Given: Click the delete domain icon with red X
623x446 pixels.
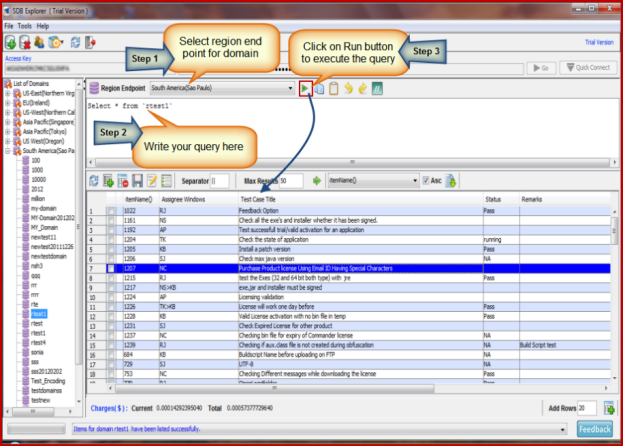Looking at the screenshot, I should (25, 42).
